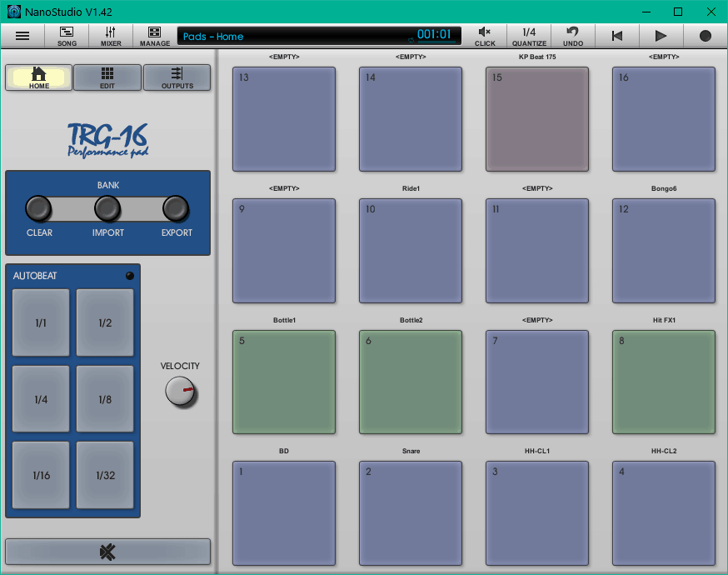Screen dimensions: 728x575
Task: Click the Velocity knob
Action: 180,392
